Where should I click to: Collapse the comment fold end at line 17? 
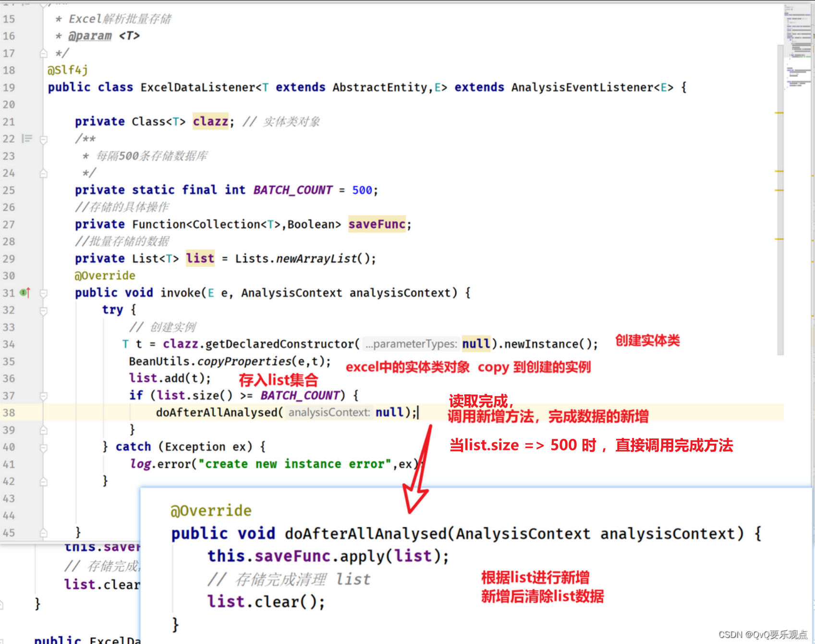click(x=44, y=53)
